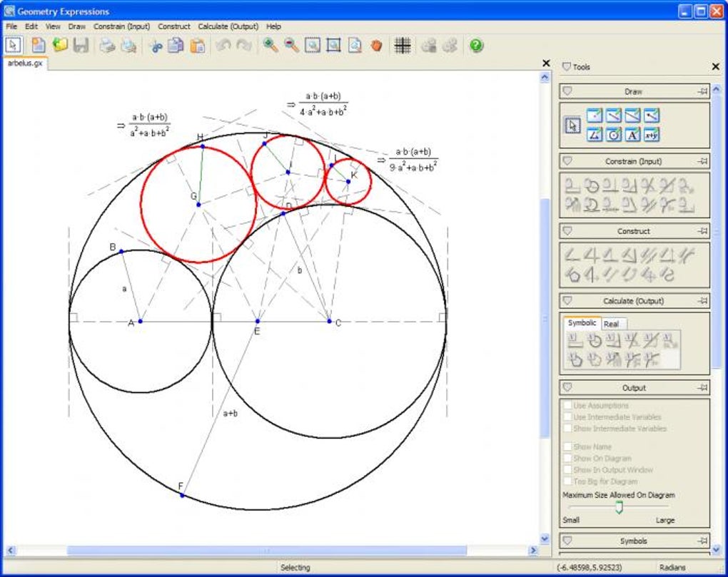Image resolution: width=728 pixels, height=577 pixels.
Task: Switch to the Real calculation tab
Action: click(x=611, y=324)
